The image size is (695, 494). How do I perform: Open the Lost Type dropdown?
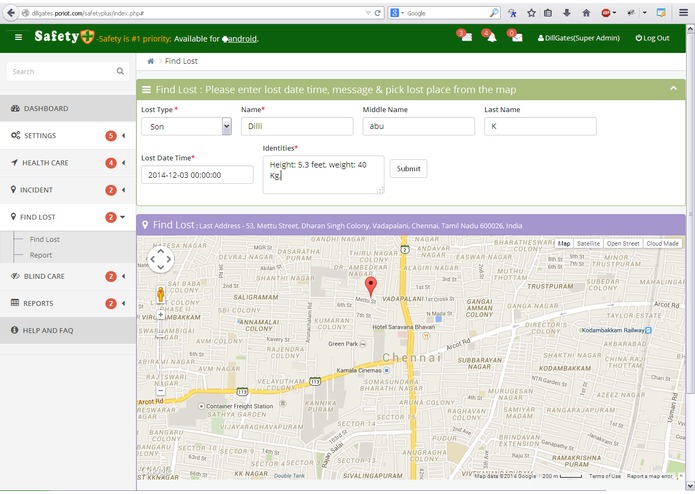(186, 126)
